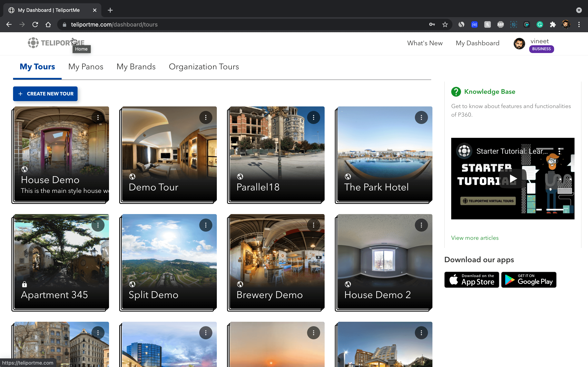Click the Knowledge Base question mark icon
This screenshot has width=588, height=367.
tap(456, 92)
